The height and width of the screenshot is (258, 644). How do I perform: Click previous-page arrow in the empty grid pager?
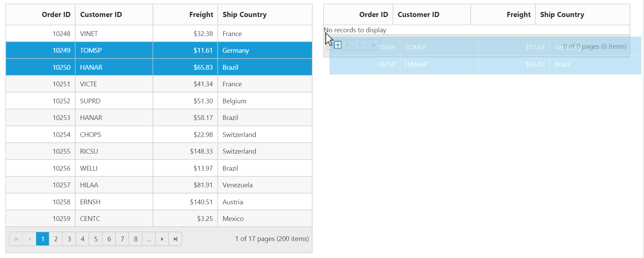[x=347, y=45]
